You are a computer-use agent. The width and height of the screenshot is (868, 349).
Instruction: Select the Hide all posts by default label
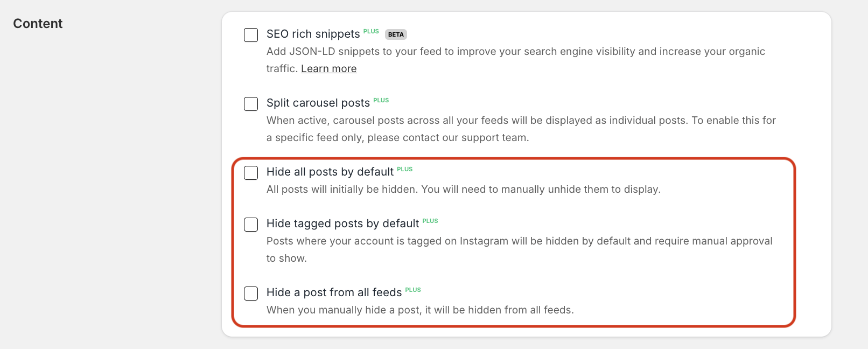tap(329, 172)
